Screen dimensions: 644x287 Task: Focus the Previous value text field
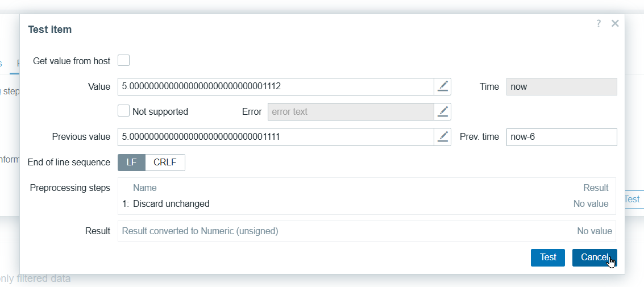(x=276, y=137)
